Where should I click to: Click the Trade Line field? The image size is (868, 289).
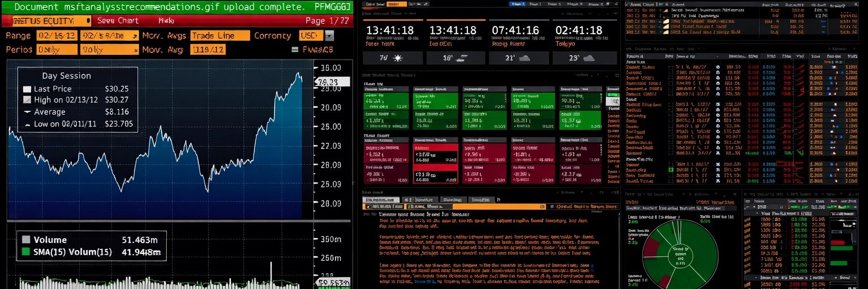(x=220, y=36)
